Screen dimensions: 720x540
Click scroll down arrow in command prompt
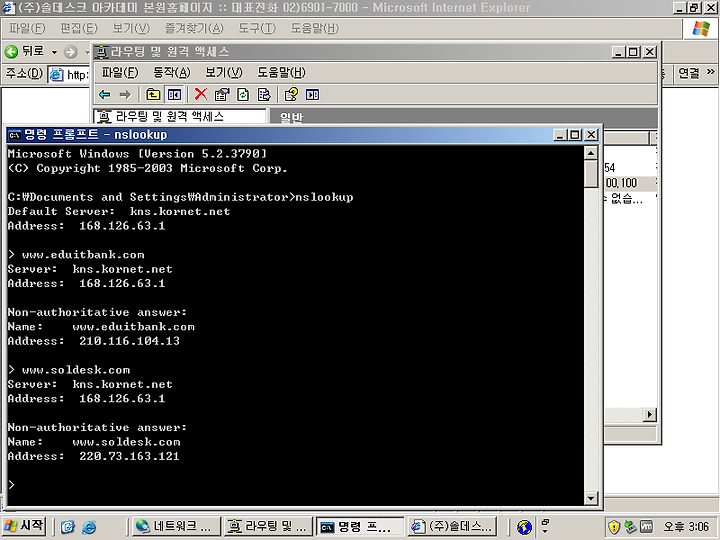[x=591, y=498]
